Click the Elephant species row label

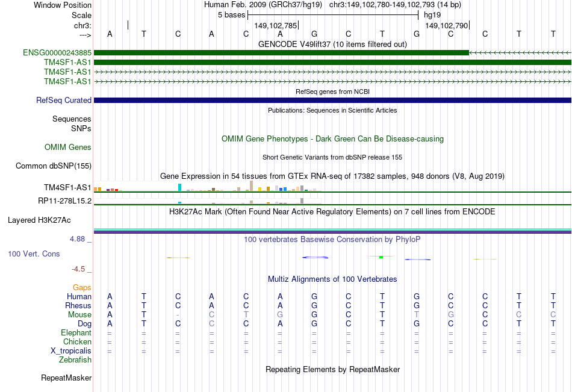(x=76, y=332)
